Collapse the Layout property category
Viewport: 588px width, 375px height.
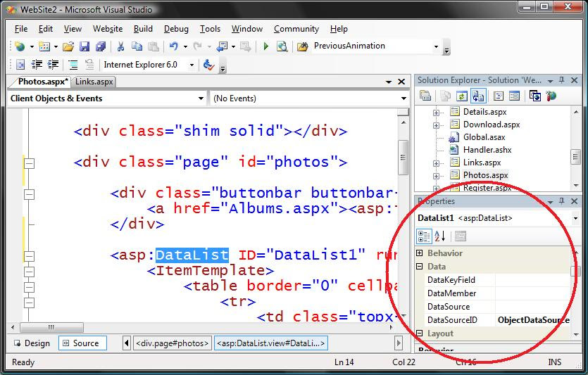[420, 333]
